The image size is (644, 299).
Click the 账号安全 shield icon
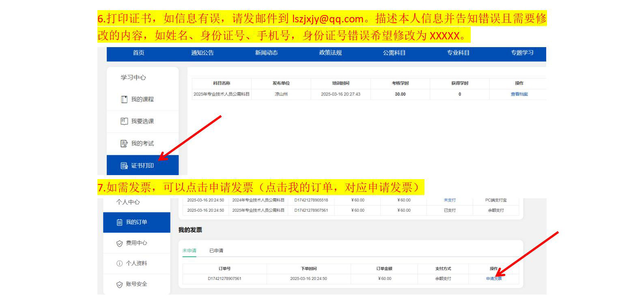pos(119,284)
